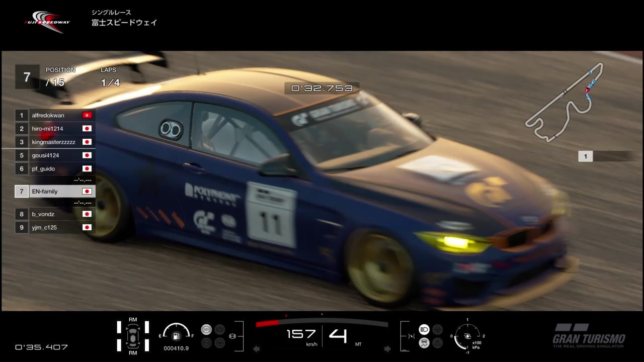This screenshot has height=362, width=644.
Task: Click the MT transmission label
Action: [358, 344]
